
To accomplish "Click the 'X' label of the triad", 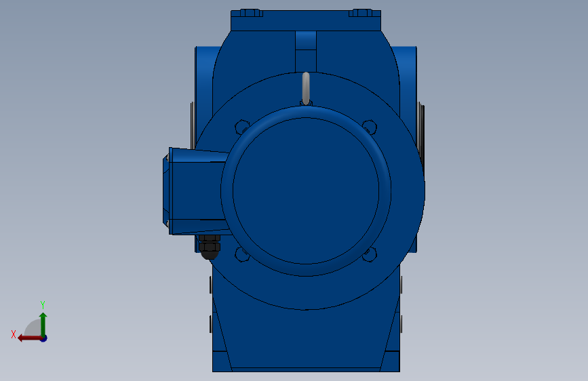I will [x=14, y=334].
